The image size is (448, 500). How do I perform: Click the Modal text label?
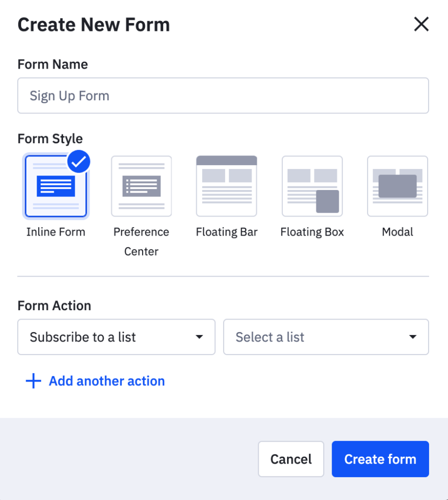pos(397,232)
